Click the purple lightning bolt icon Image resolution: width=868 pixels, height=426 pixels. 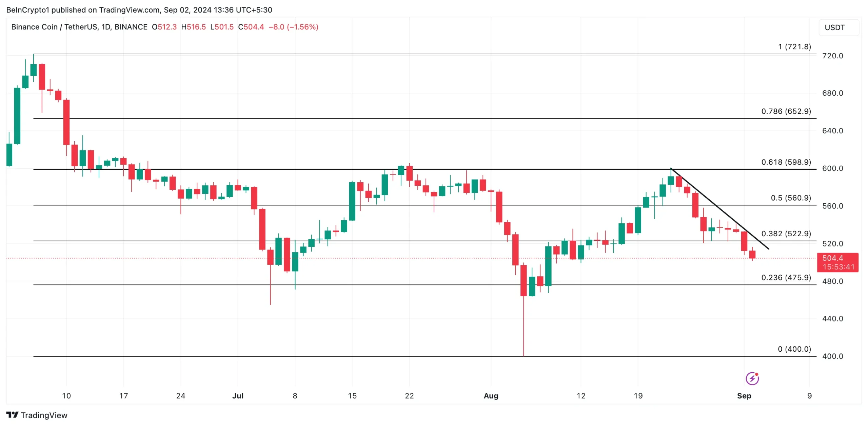(752, 378)
